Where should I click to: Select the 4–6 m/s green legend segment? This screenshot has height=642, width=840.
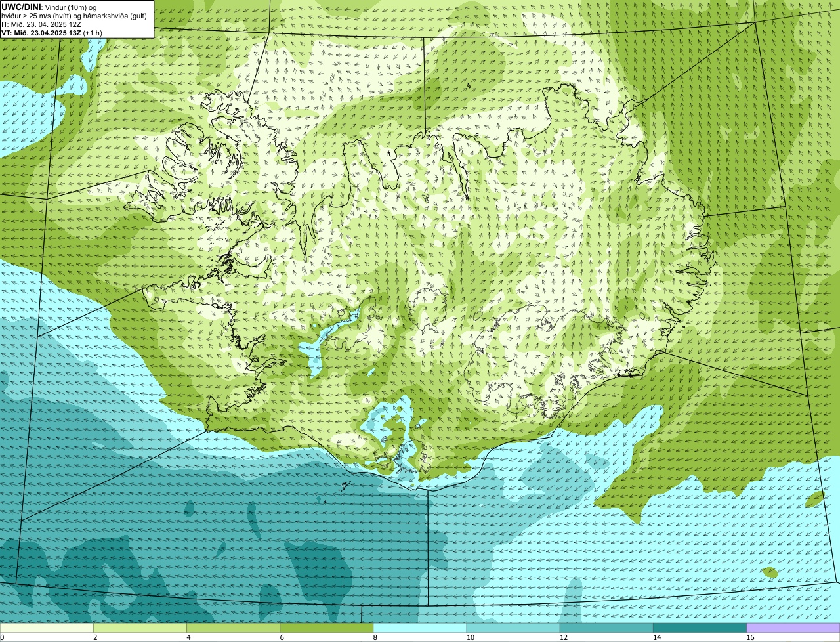[233, 628]
